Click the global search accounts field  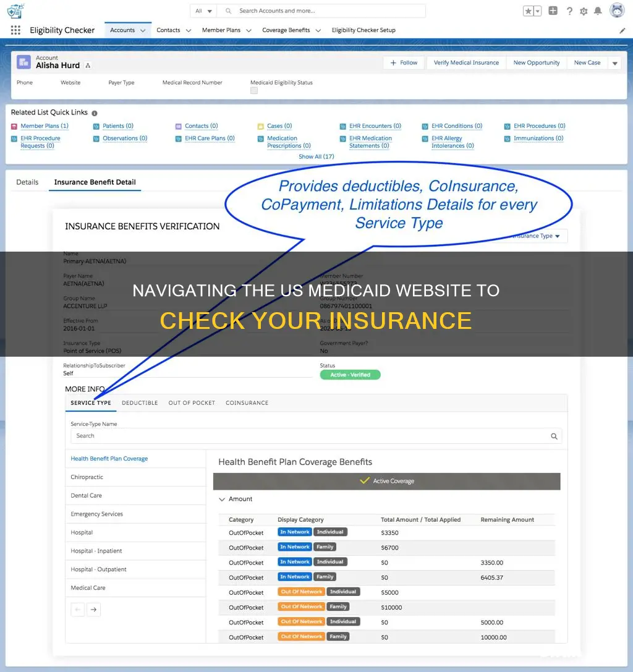click(321, 11)
